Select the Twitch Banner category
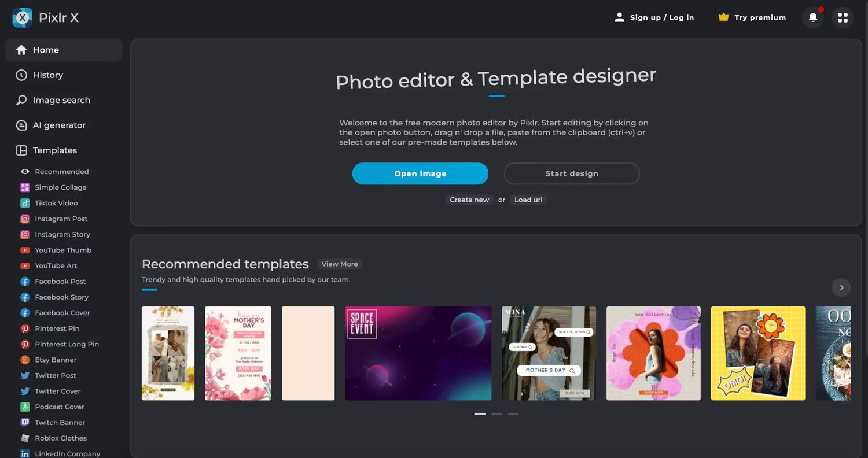 (x=61, y=422)
